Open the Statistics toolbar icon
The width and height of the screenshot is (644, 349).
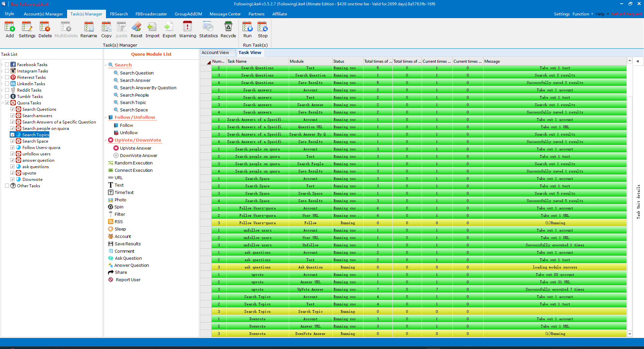tap(208, 30)
